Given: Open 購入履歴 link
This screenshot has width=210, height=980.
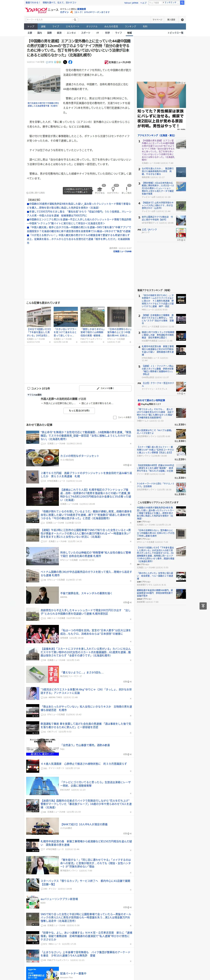Looking at the screenshot, I should (171, 19).
